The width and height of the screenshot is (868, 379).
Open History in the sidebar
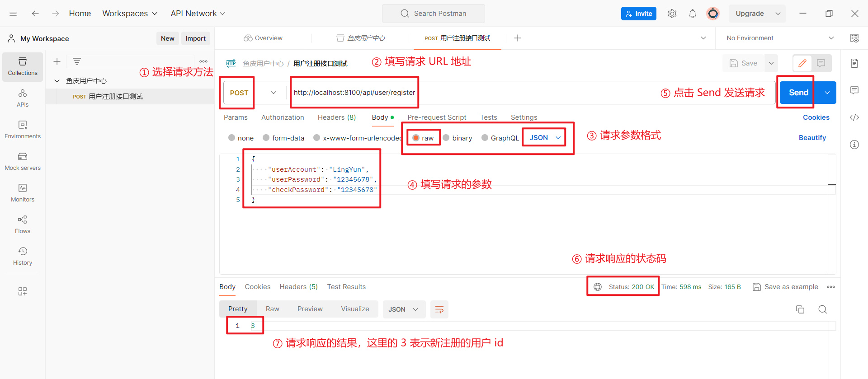tap(23, 256)
